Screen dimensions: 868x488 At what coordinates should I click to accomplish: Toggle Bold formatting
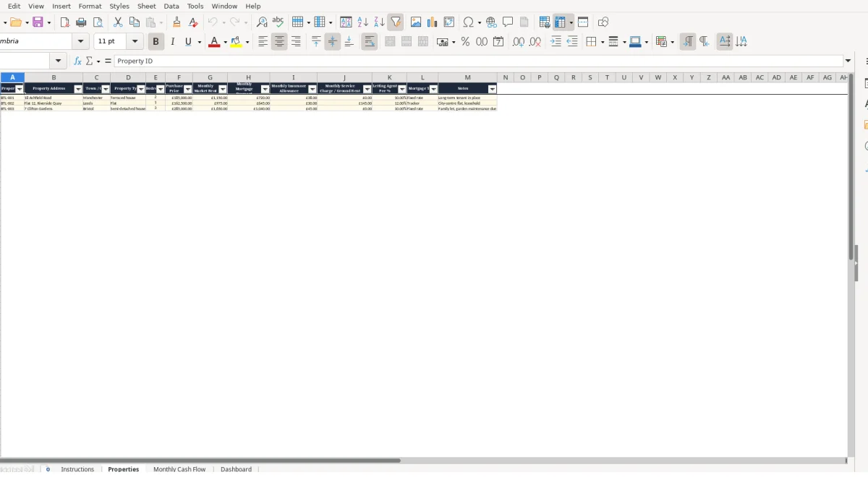point(156,42)
